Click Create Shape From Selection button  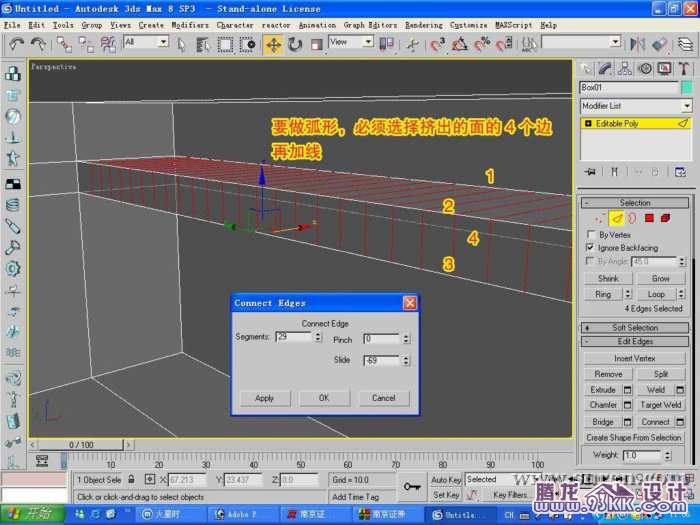634,438
